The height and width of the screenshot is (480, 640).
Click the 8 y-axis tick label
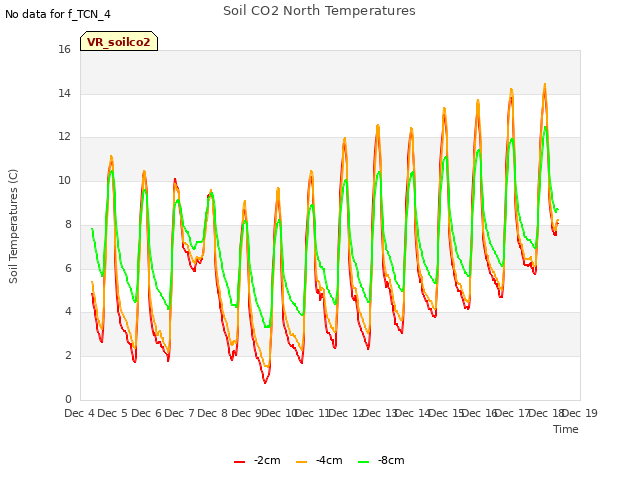click(x=68, y=224)
